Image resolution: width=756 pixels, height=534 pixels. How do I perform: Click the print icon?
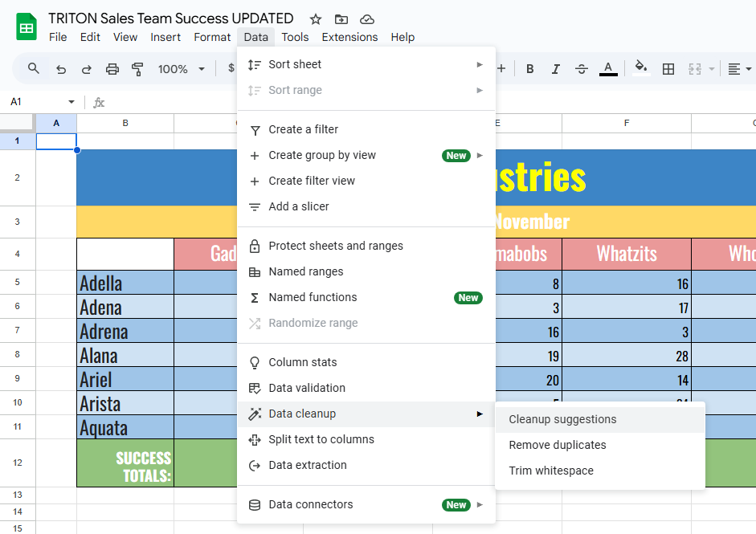click(112, 69)
